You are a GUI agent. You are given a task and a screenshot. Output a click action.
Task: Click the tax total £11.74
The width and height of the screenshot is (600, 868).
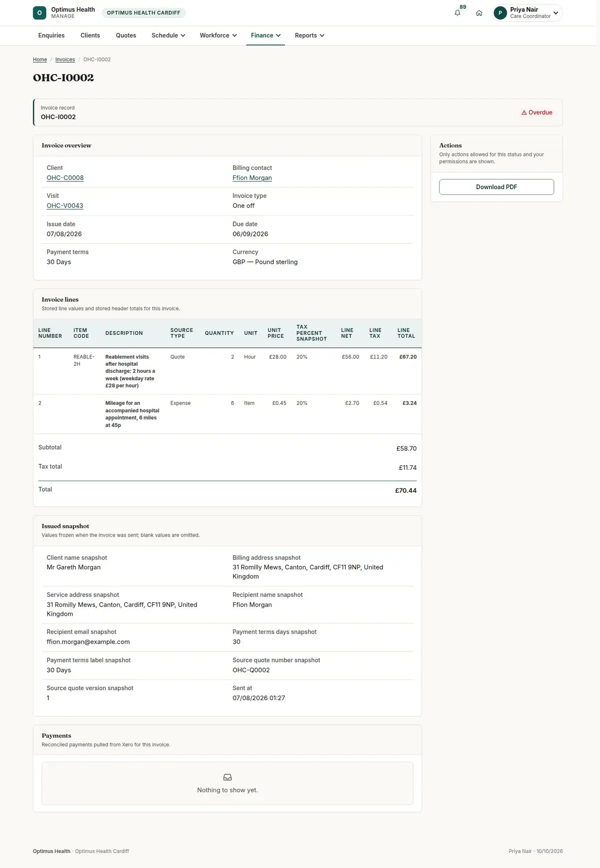[407, 468]
